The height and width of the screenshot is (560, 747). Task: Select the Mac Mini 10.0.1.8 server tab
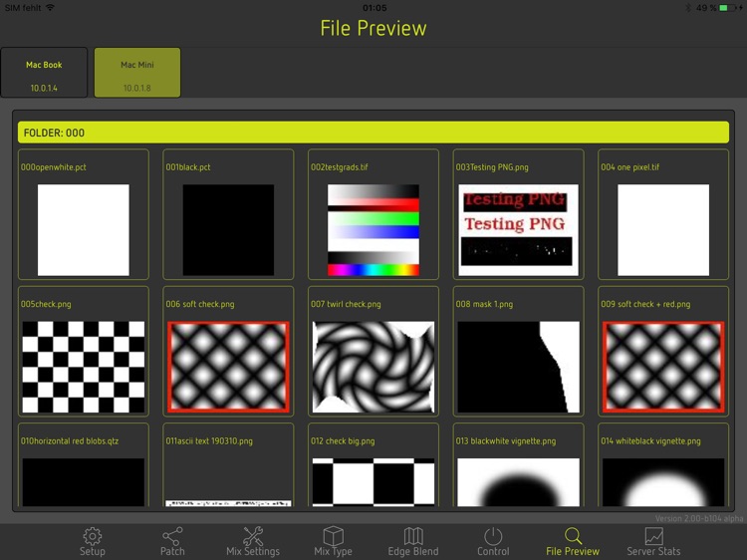pos(137,73)
